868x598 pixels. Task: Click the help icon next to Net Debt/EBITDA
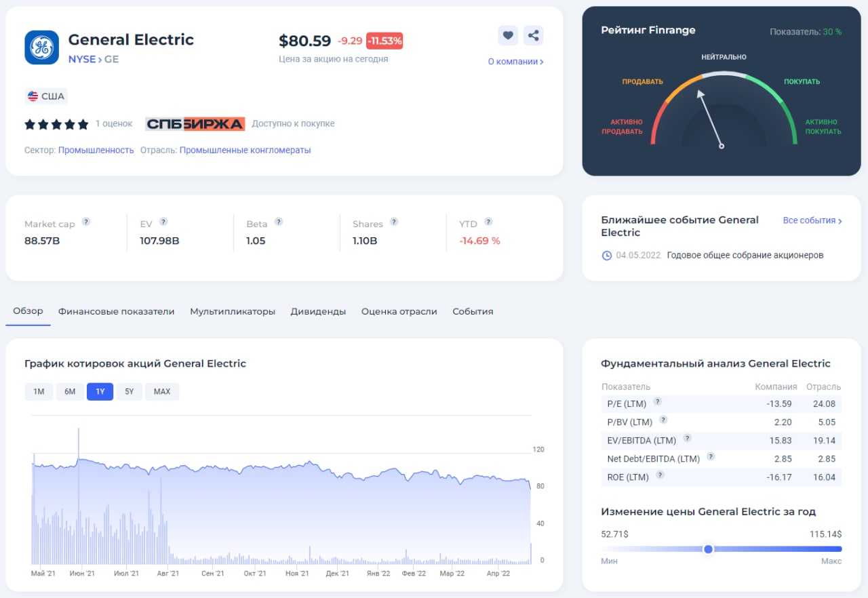711,456
